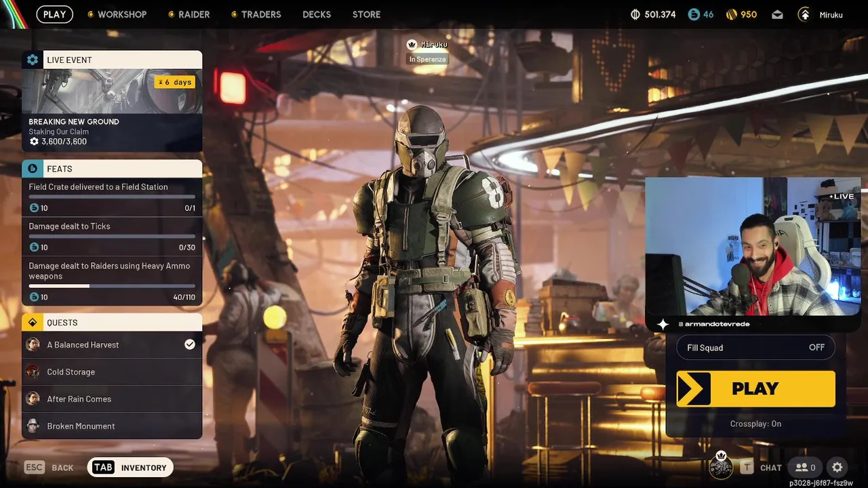The width and height of the screenshot is (868, 488).
Task: Open the settings gear icon at bottom right
Action: click(837, 468)
